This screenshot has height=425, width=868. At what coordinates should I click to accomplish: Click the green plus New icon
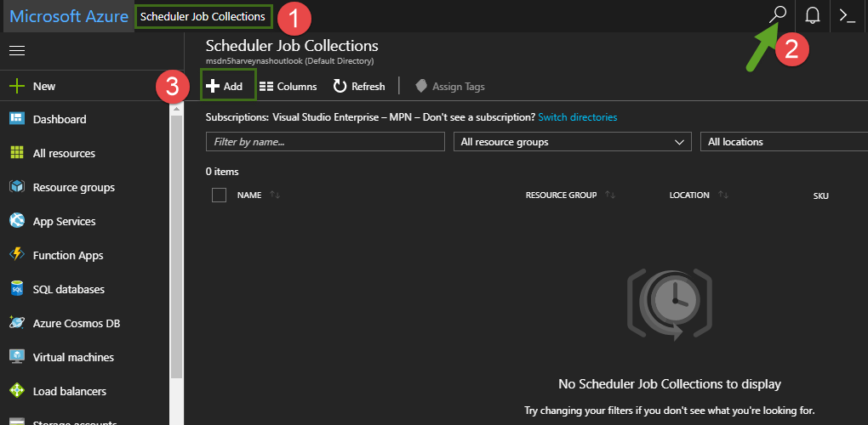click(x=17, y=86)
